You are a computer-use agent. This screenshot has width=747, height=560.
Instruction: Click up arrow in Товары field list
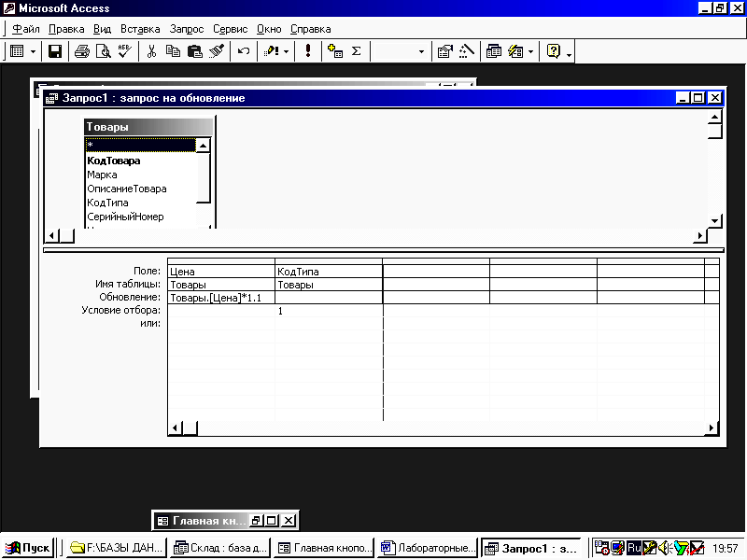[x=203, y=145]
